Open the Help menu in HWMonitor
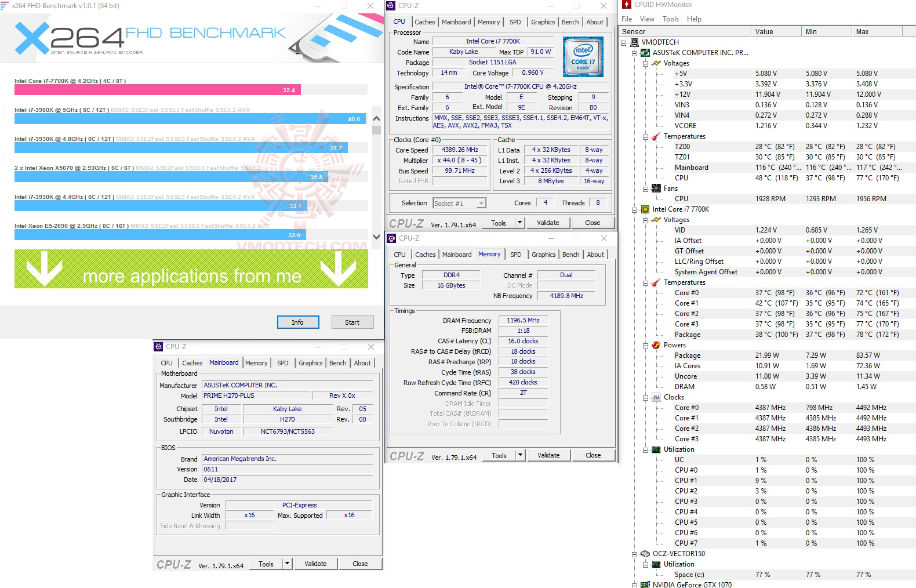The image size is (916, 588). 694,19
